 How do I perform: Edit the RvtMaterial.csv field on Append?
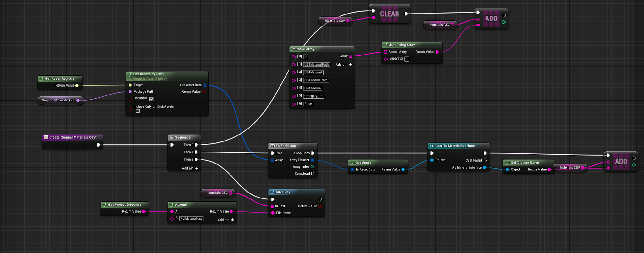click(192, 219)
